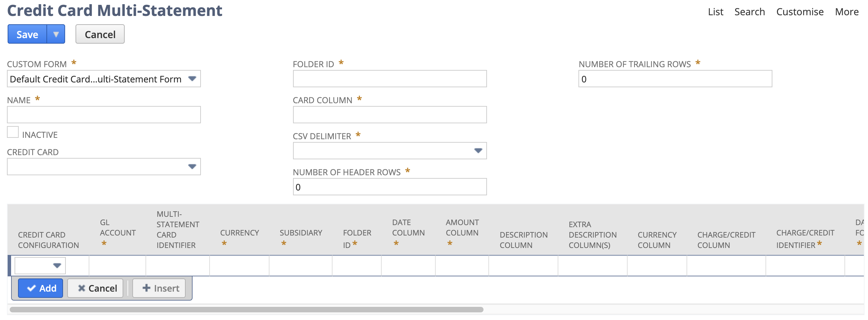This screenshot has width=868, height=320.
Task: Click the Folder ID input field
Action: point(390,79)
